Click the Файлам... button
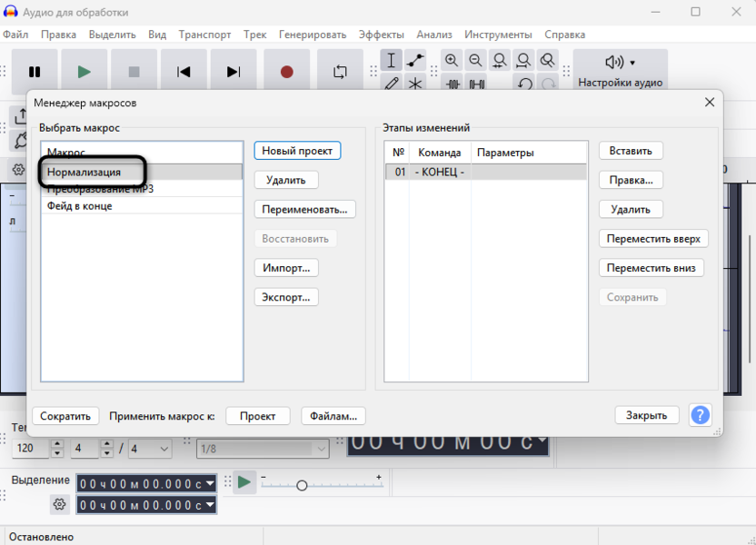Image resolution: width=756 pixels, height=545 pixels. (333, 416)
